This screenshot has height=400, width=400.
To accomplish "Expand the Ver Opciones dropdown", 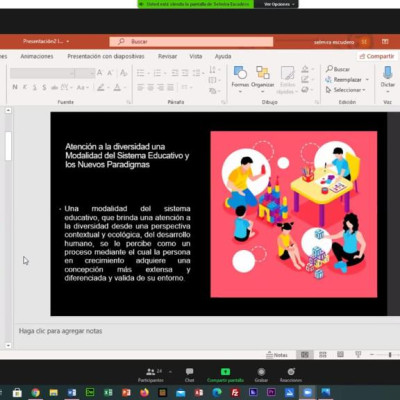I will (x=279, y=4).
